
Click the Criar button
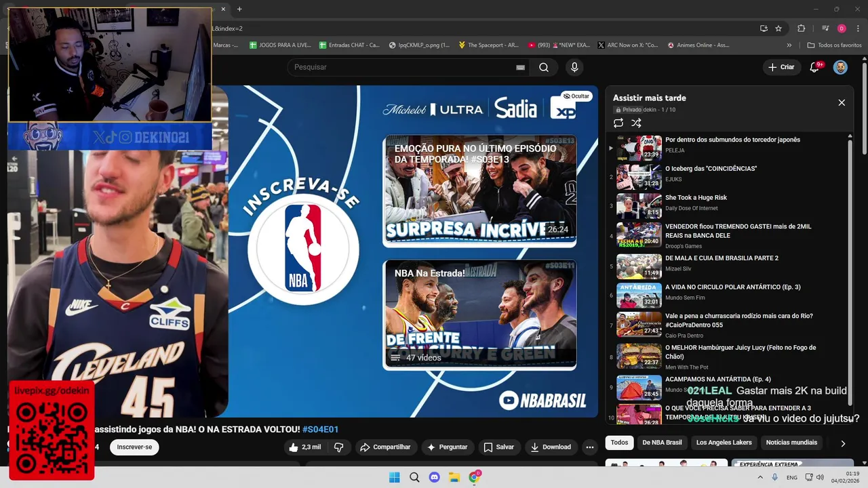coord(781,67)
